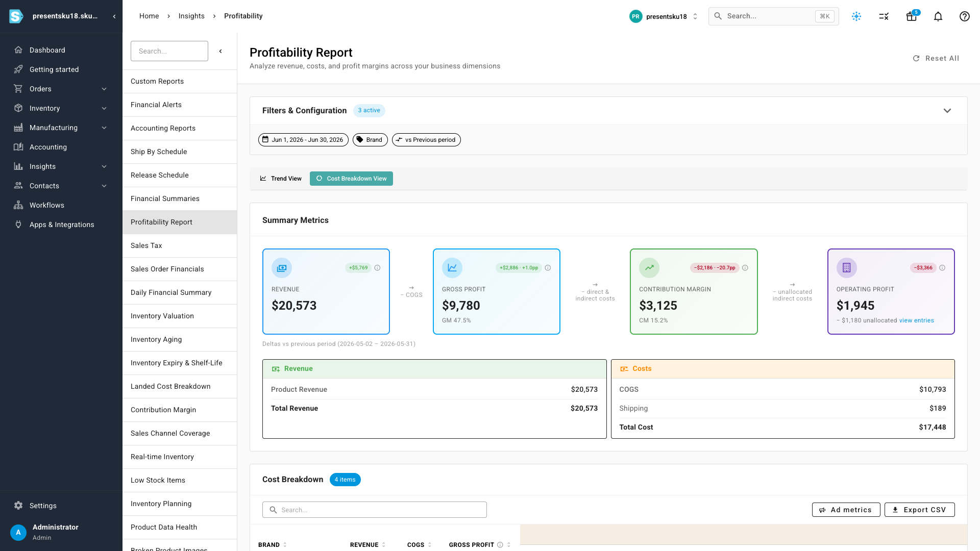Image resolution: width=980 pixels, height=551 pixels.
Task: Switch to Trend View
Action: (x=281, y=179)
